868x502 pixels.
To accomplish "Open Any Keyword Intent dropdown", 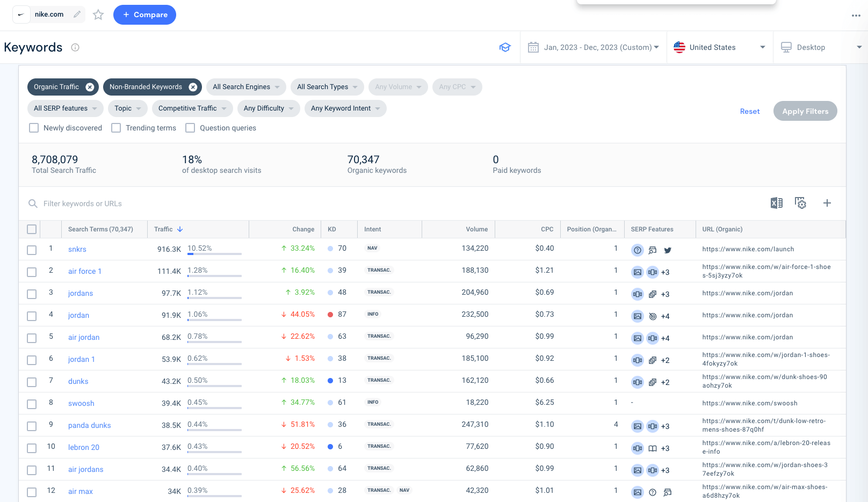I will coord(345,108).
